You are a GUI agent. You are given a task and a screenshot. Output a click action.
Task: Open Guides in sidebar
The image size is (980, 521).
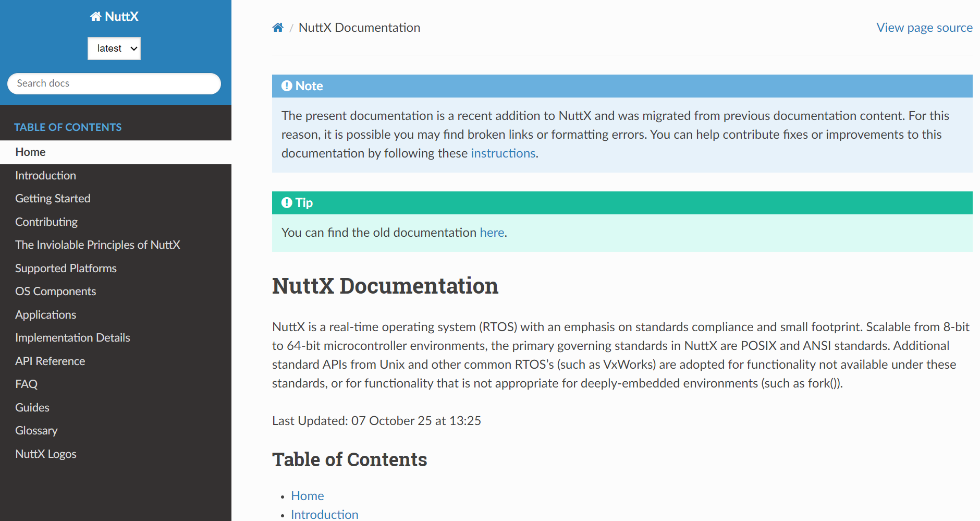(x=116, y=408)
